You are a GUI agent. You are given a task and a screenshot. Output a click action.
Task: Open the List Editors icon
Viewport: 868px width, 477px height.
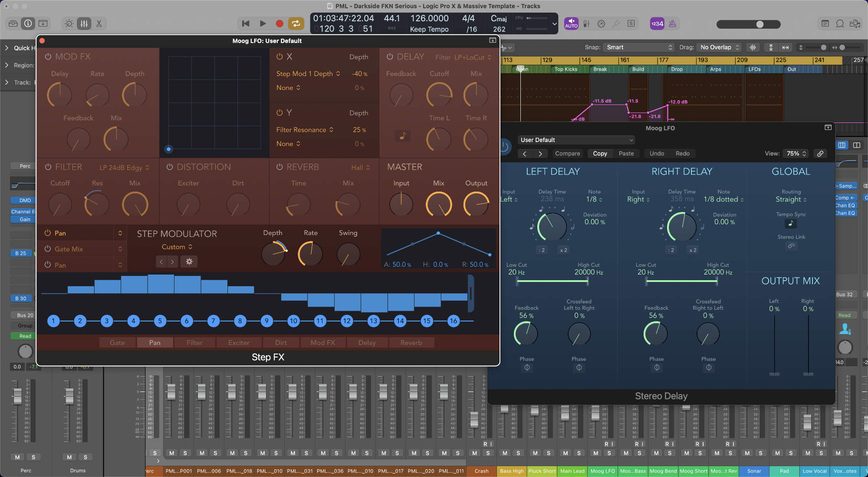[x=825, y=23]
